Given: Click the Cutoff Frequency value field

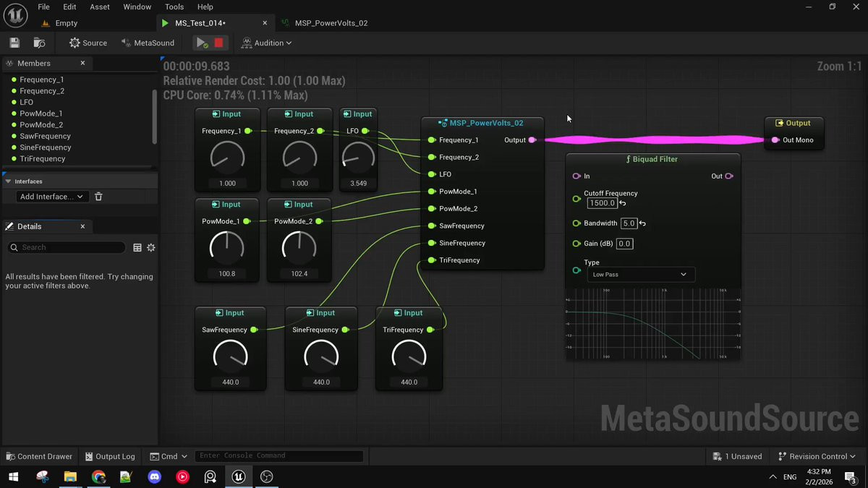Looking at the screenshot, I should pos(602,203).
